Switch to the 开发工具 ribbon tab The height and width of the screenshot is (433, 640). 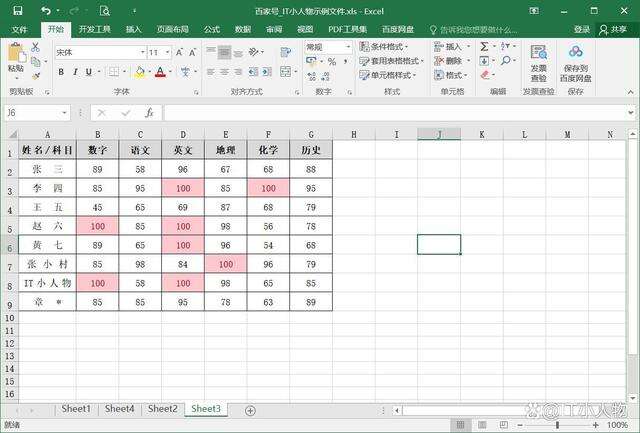94,29
